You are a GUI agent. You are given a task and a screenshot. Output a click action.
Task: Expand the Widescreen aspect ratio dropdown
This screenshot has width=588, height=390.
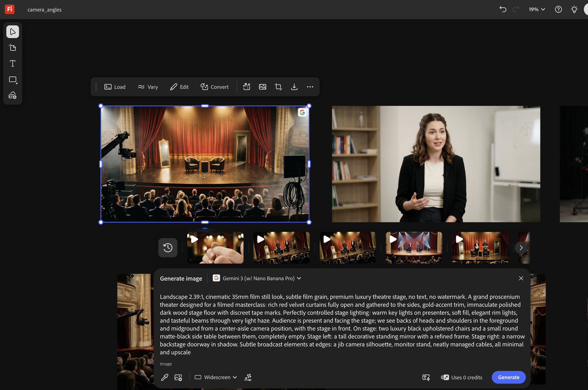pyautogui.click(x=216, y=377)
